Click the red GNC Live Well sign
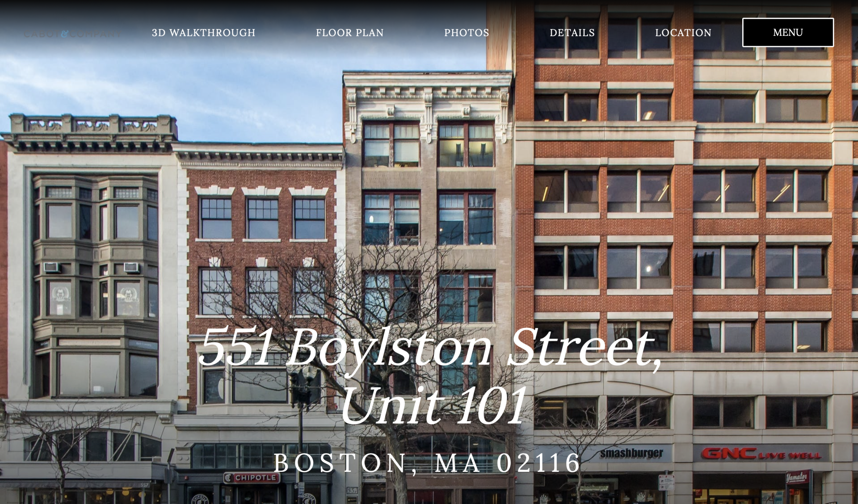Image resolution: width=858 pixels, height=504 pixels. (x=761, y=454)
